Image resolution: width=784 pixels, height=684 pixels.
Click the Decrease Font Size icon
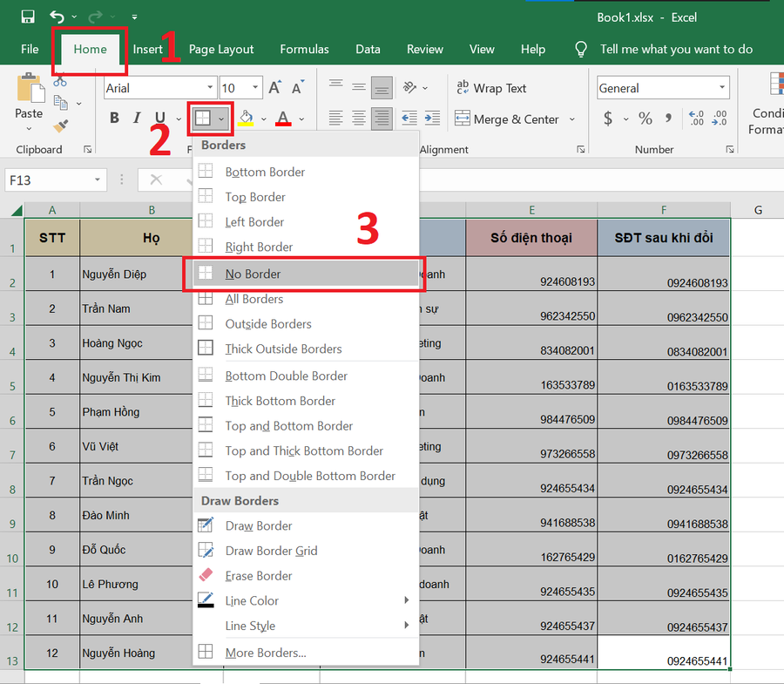pyautogui.click(x=298, y=87)
